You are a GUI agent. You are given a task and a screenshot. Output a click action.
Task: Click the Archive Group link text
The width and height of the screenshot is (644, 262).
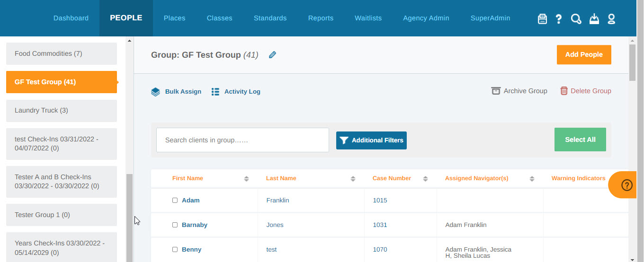tap(525, 91)
